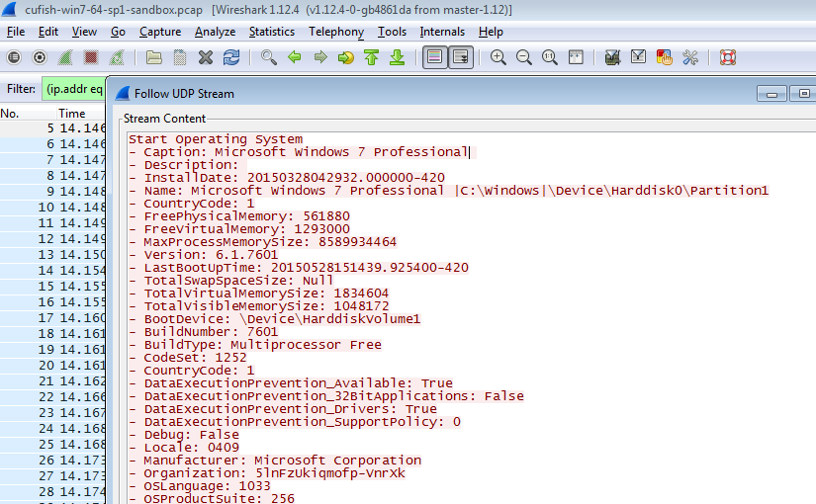The height and width of the screenshot is (504, 816).
Task: Click the LastBootUpTime line in stream
Action: coord(299,268)
